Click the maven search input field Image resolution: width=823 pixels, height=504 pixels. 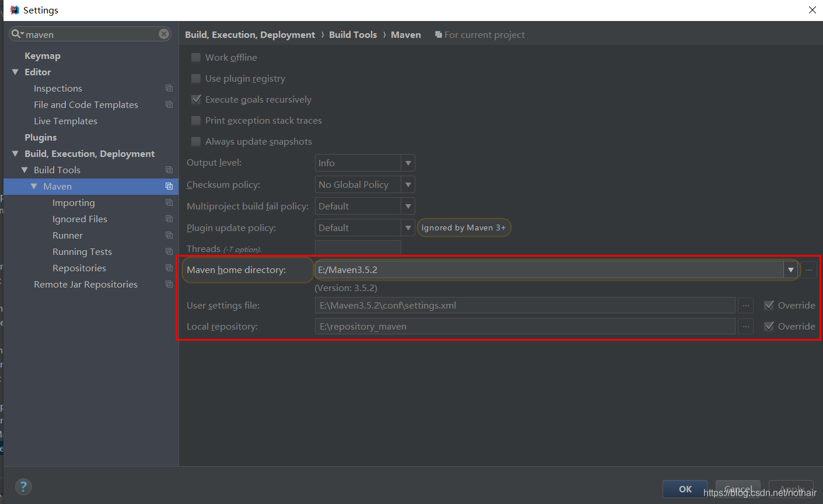tap(91, 34)
